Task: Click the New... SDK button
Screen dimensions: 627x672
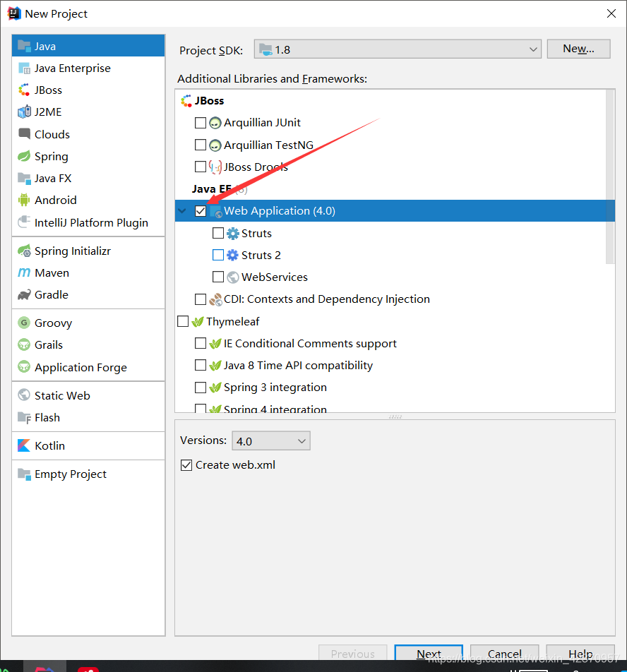Action: pyautogui.click(x=578, y=49)
